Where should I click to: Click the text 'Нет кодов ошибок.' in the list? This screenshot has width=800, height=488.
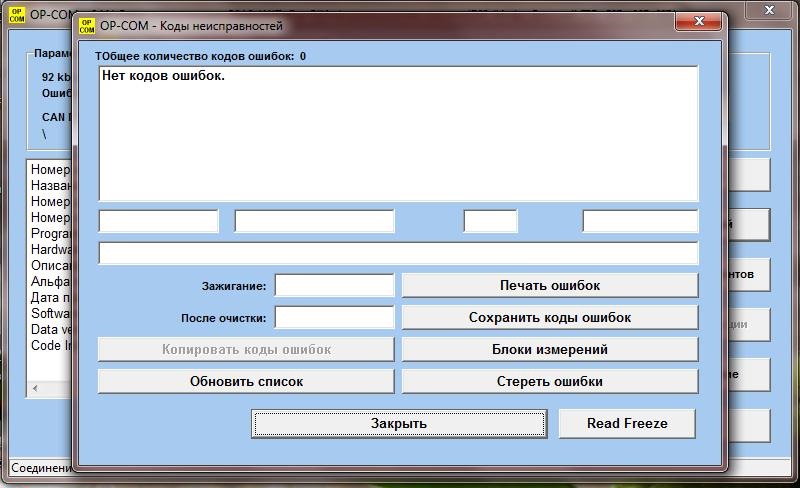point(163,76)
